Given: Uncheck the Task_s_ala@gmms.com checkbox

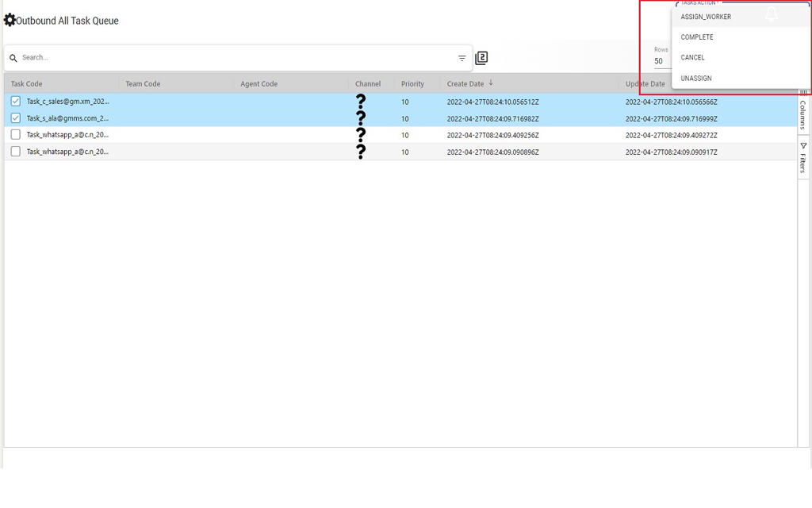Looking at the screenshot, I should pyautogui.click(x=15, y=118).
